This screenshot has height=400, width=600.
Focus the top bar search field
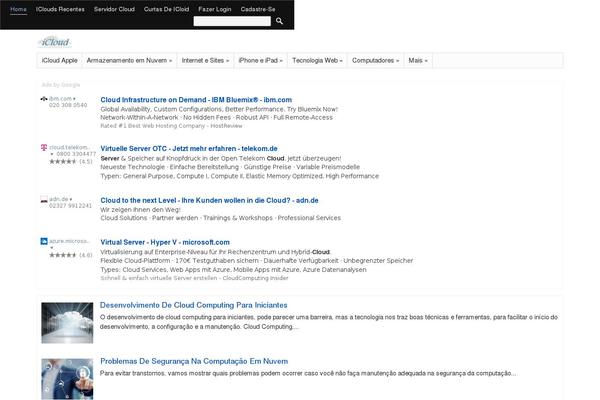point(232,21)
